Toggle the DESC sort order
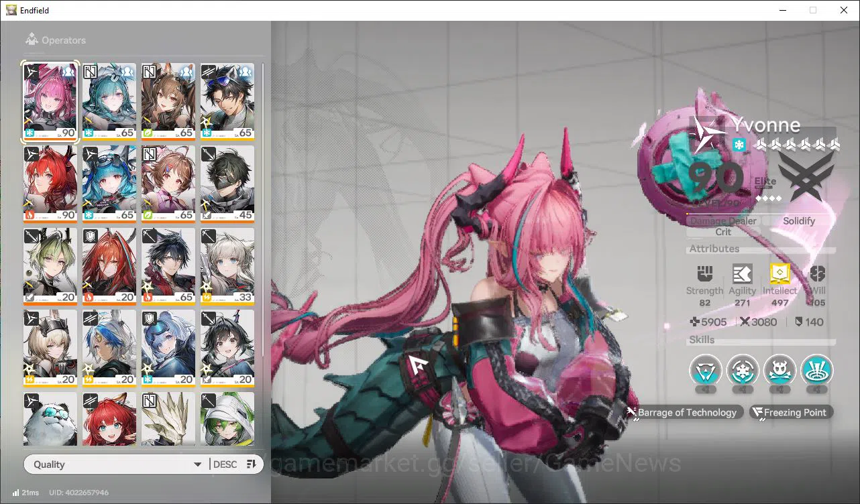This screenshot has width=860, height=504. point(235,464)
